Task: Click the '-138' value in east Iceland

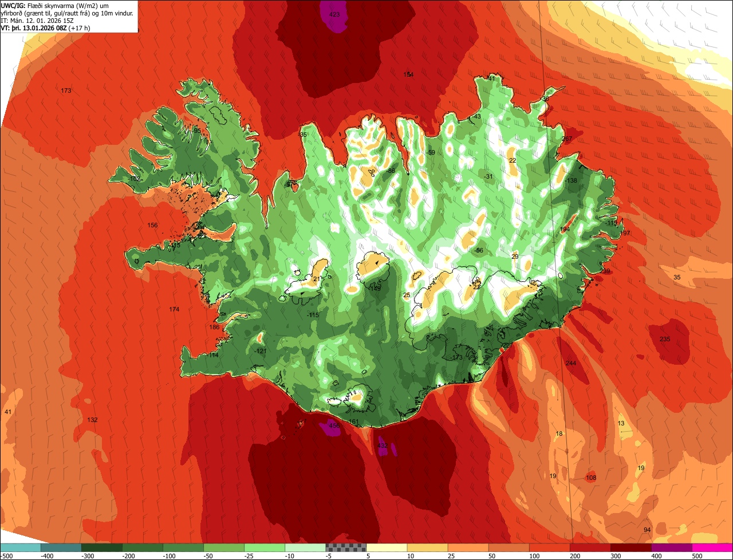Action: pyautogui.click(x=571, y=180)
